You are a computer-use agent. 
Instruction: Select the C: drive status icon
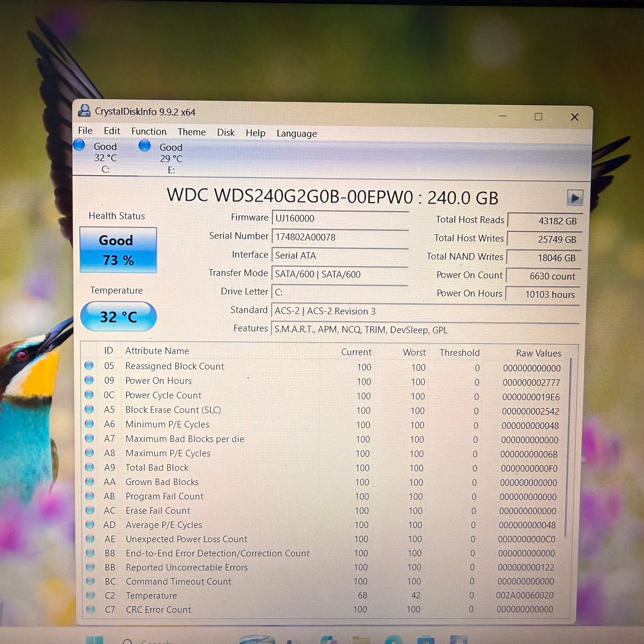pos(79,145)
